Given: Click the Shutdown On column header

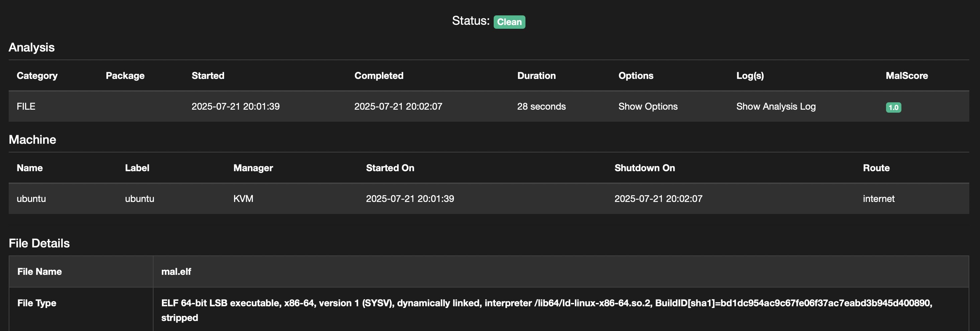Looking at the screenshot, I should [645, 168].
